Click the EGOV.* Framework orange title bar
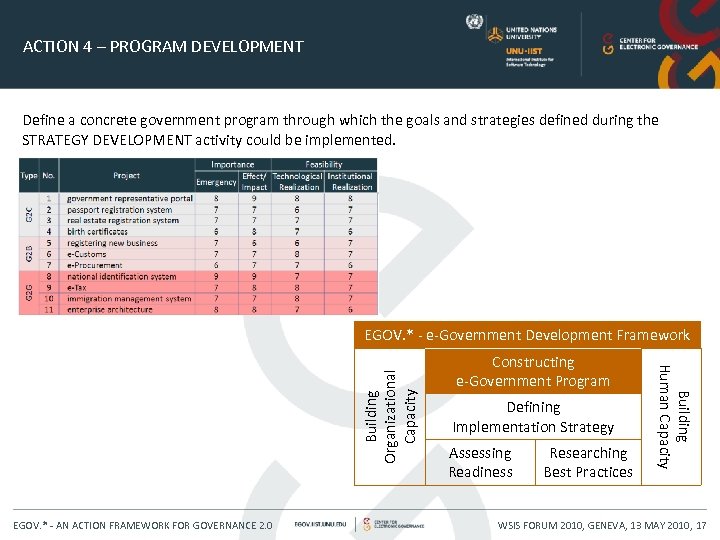720x540 pixels. [x=527, y=335]
